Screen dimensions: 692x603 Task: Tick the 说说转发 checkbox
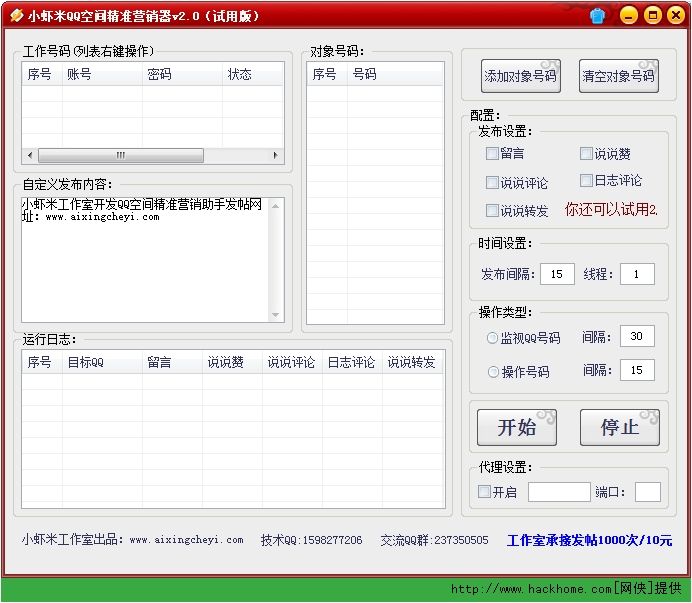pos(492,211)
